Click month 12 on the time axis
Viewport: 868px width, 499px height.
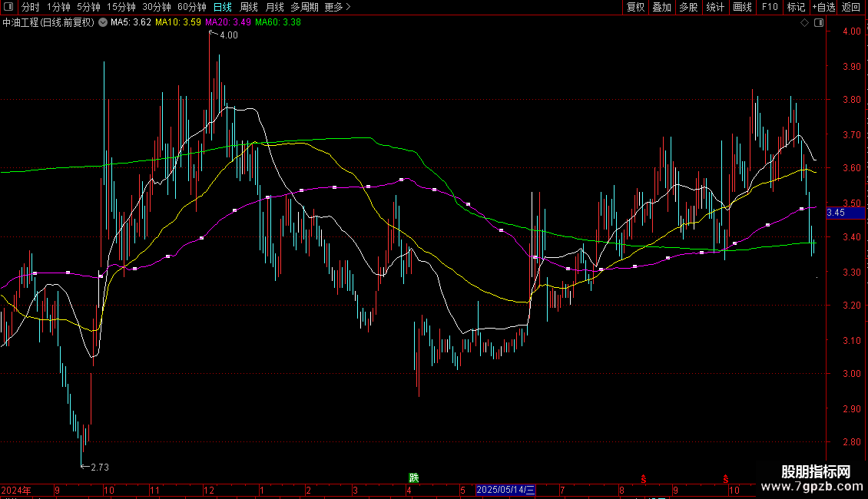point(209,490)
